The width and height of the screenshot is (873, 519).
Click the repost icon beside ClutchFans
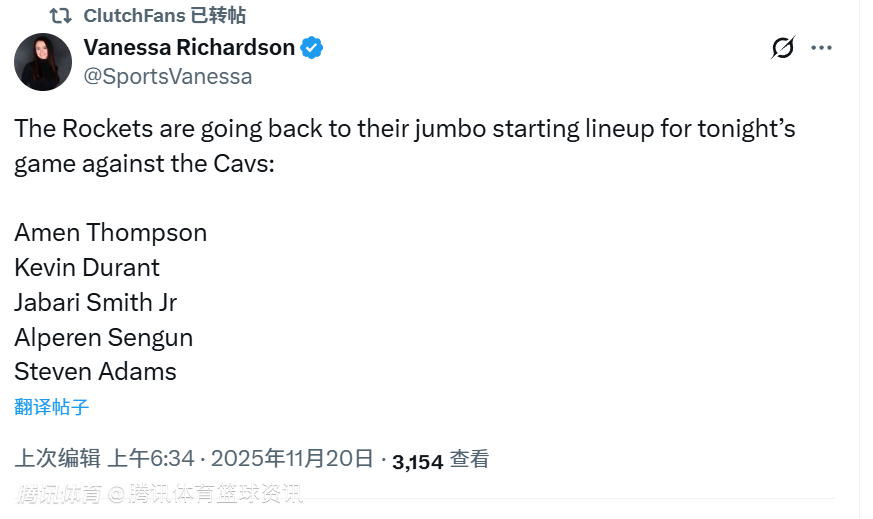(60, 16)
